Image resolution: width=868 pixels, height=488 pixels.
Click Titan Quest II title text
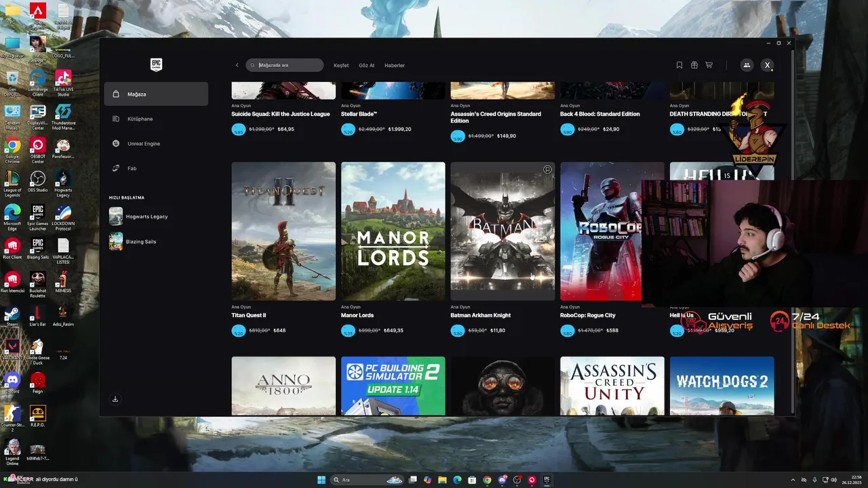(x=249, y=315)
